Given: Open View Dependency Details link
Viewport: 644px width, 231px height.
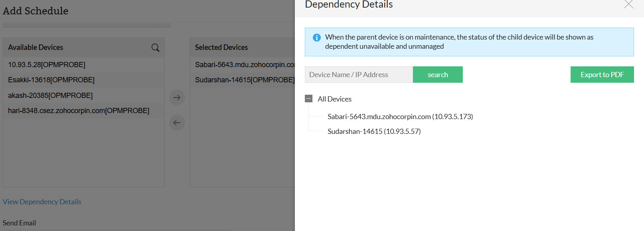Looking at the screenshot, I should pos(42,202).
